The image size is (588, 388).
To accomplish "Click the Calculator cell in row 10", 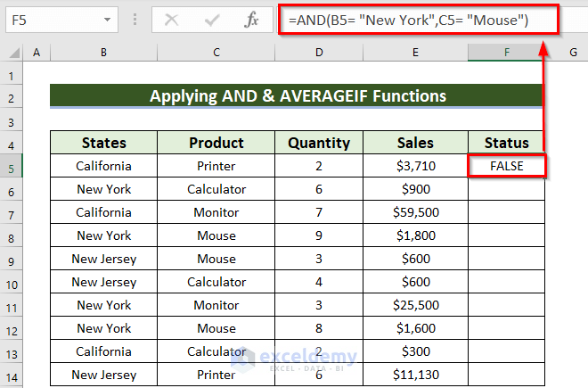I will pyautogui.click(x=216, y=282).
